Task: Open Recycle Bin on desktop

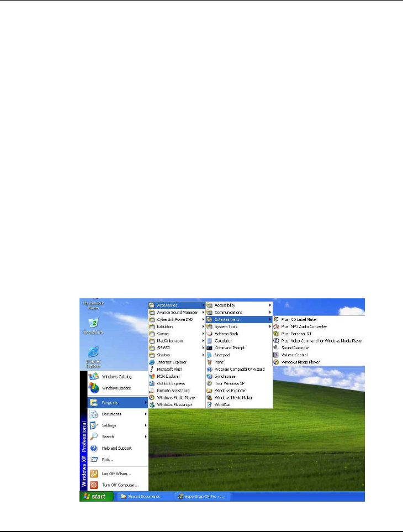Action: (x=93, y=326)
